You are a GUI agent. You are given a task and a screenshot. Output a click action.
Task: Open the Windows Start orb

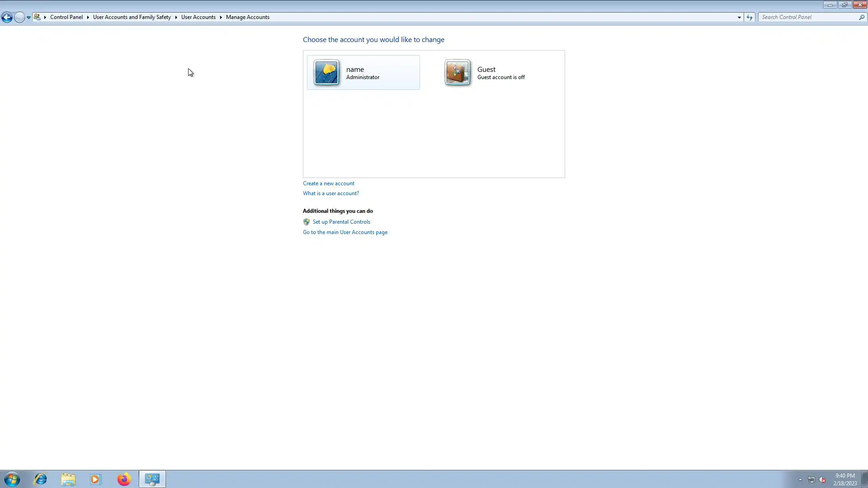(12, 479)
